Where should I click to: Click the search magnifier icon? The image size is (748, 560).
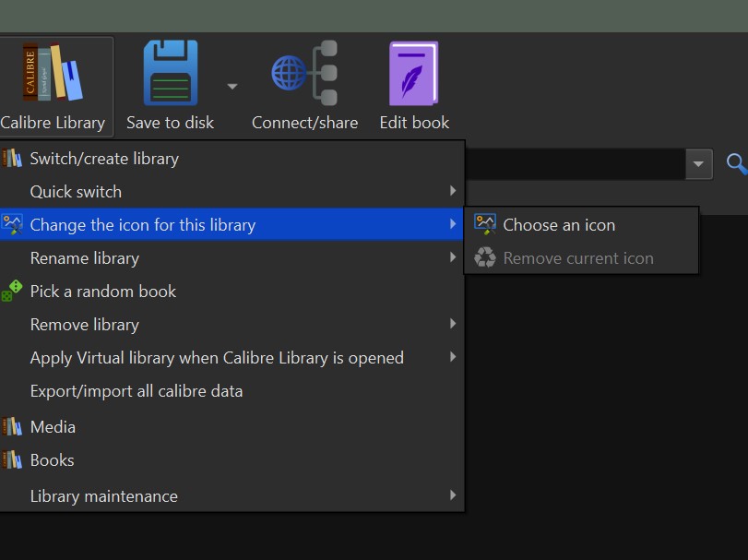click(736, 164)
